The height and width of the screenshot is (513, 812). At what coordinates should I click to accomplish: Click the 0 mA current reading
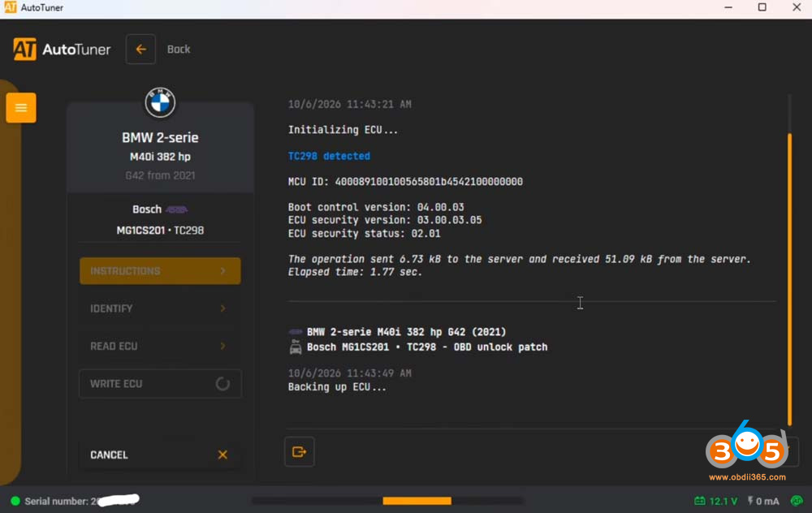tap(767, 501)
